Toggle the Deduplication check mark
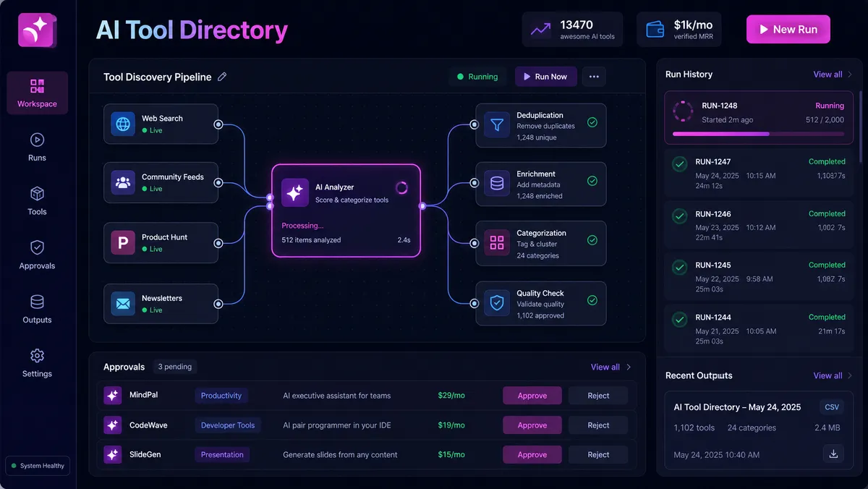The width and height of the screenshot is (868, 489). [592, 123]
